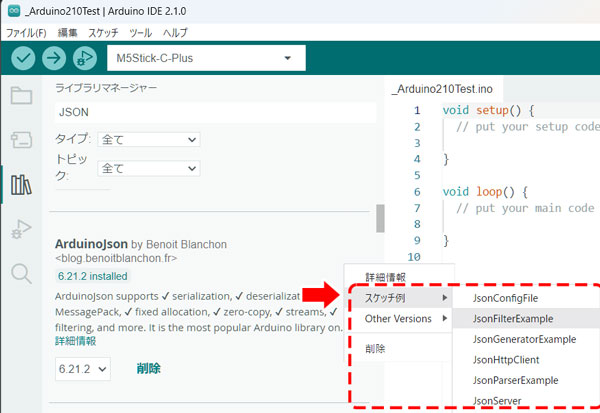
Task: Select the Library Manager books icon
Action: point(21,185)
